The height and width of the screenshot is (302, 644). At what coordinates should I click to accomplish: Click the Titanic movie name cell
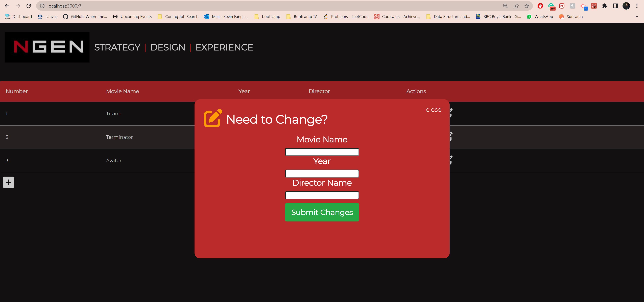(x=114, y=113)
